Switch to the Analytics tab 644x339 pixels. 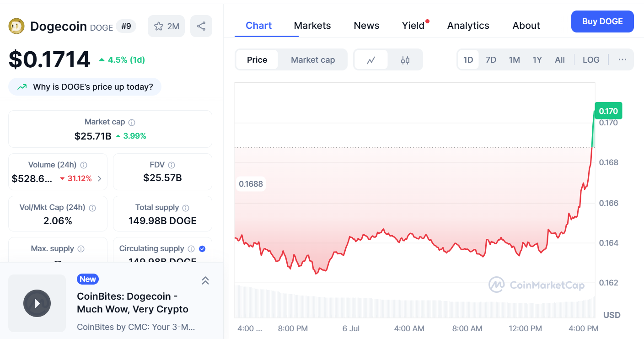(x=468, y=26)
